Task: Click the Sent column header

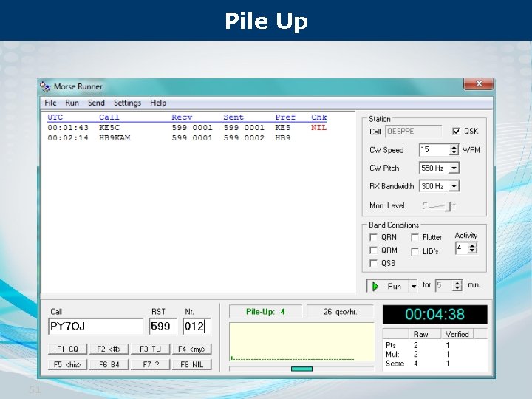Action: tap(233, 117)
